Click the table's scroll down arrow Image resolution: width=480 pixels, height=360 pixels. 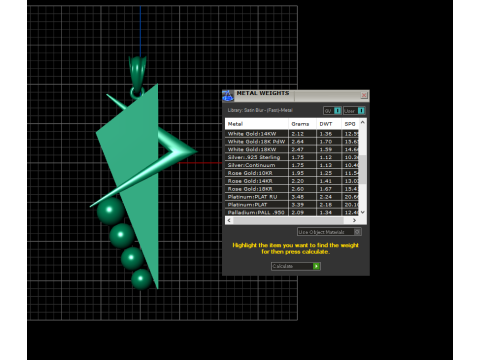point(363,212)
